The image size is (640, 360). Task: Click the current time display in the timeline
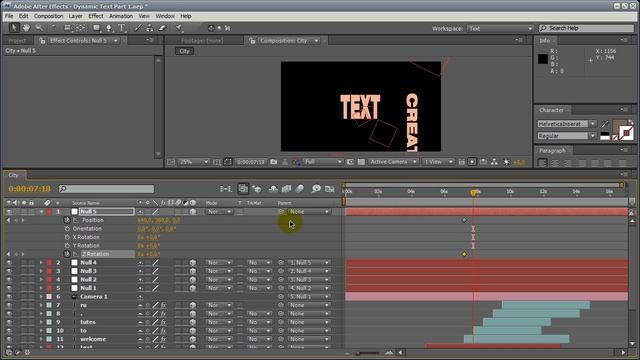tap(29, 189)
